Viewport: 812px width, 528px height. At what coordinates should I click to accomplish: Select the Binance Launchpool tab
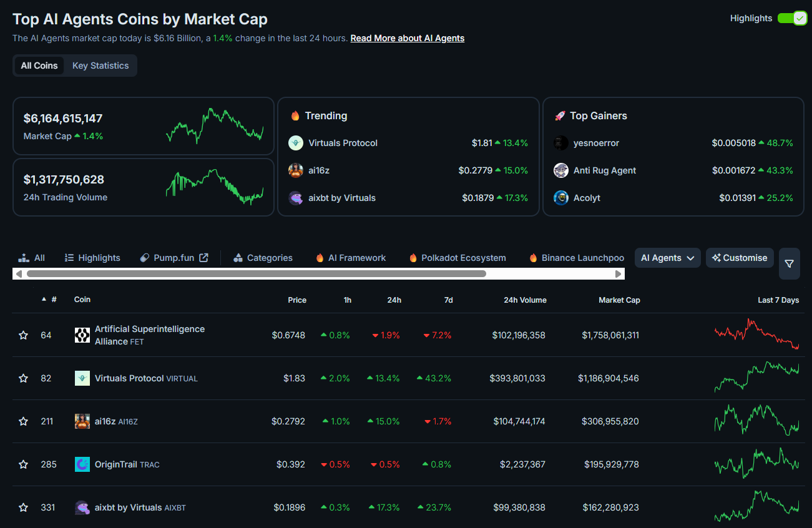pos(577,258)
